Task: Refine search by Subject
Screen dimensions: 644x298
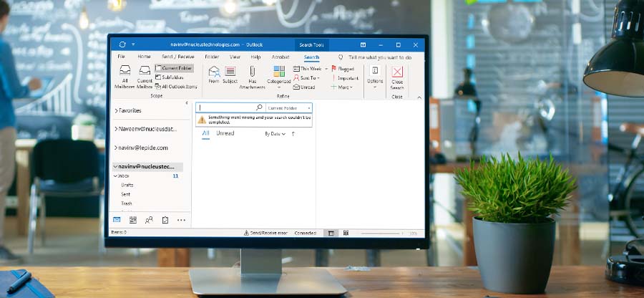Action: pos(230,74)
